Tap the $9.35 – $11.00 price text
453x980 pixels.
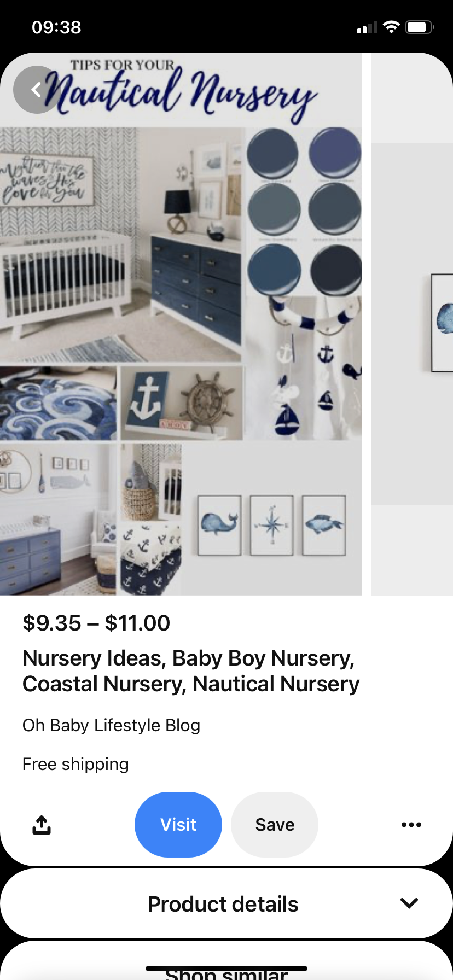click(x=96, y=623)
